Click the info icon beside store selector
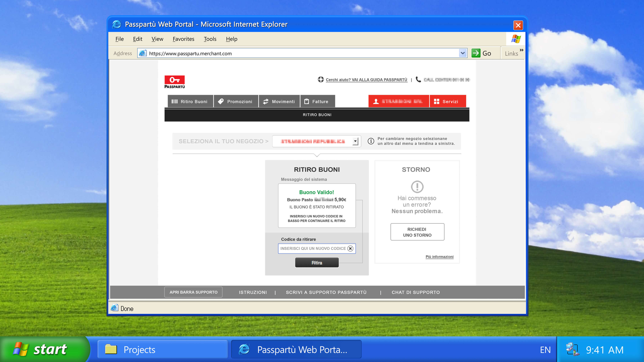Viewport: 644px width, 362px height. click(371, 141)
